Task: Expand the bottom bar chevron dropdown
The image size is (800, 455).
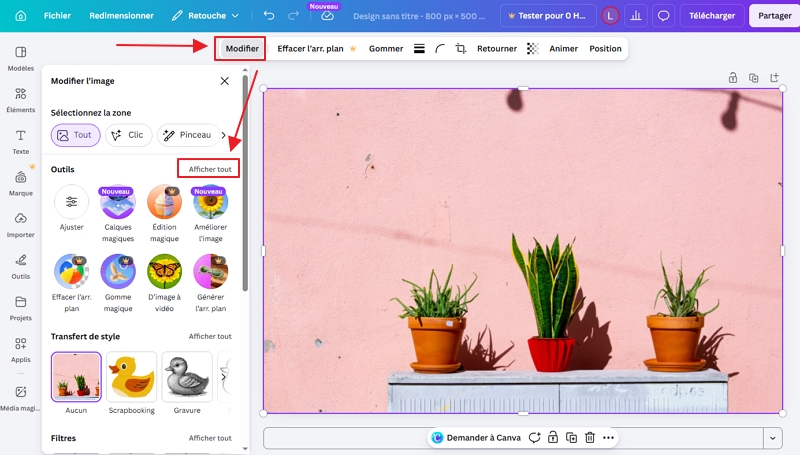Action: (x=772, y=438)
